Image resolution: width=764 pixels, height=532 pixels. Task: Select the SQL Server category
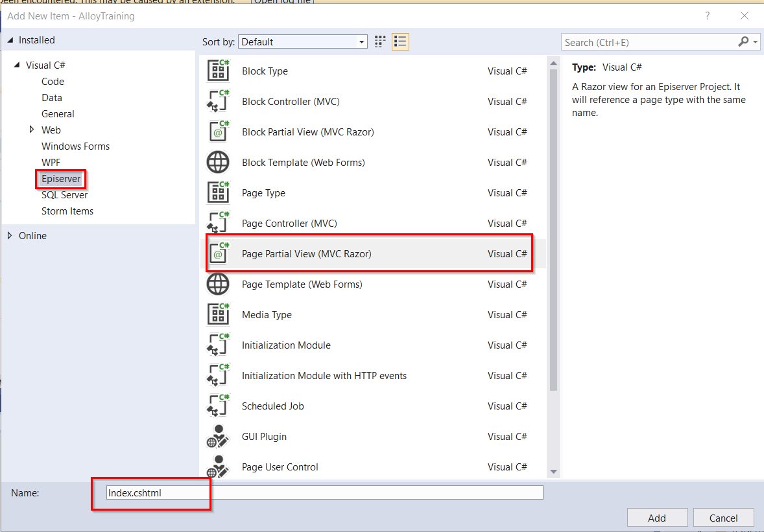pyautogui.click(x=64, y=195)
